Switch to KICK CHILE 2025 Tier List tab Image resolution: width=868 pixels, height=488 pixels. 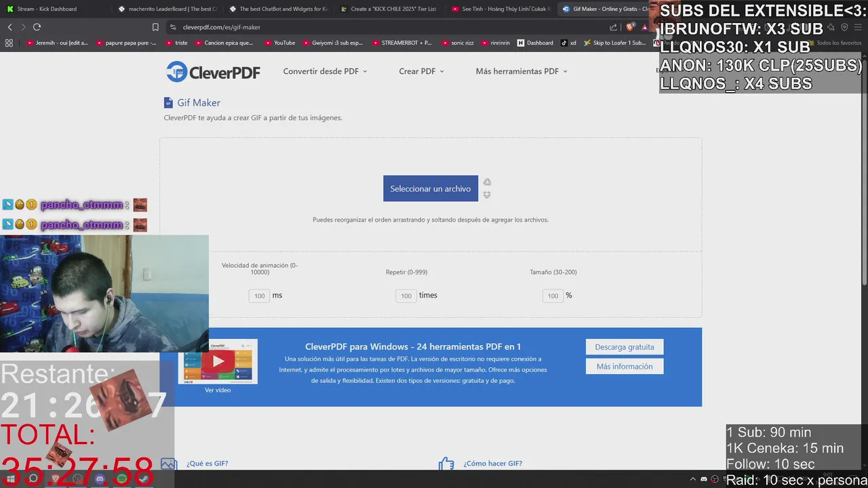(389, 9)
